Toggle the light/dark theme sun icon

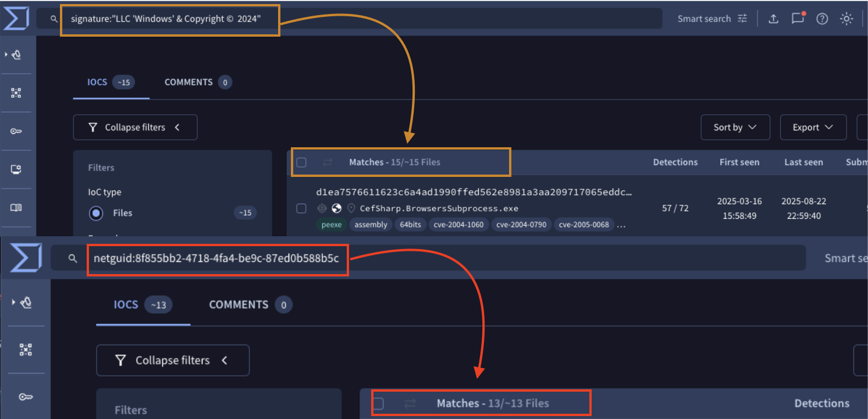click(x=846, y=19)
